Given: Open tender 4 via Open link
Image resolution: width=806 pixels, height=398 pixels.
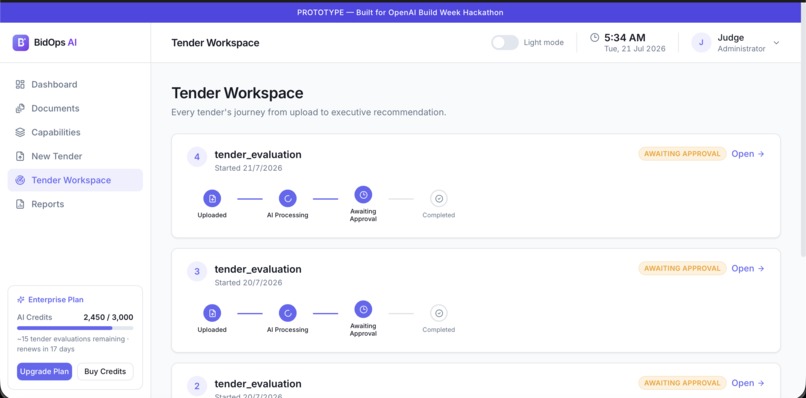Looking at the screenshot, I should tap(748, 154).
